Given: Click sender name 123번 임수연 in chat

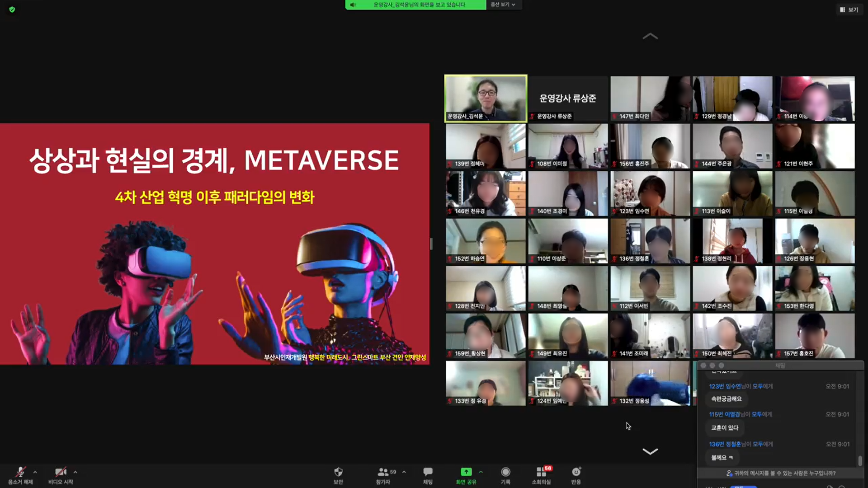Looking at the screenshot, I should pyautogui.click(x=725, y=386).
